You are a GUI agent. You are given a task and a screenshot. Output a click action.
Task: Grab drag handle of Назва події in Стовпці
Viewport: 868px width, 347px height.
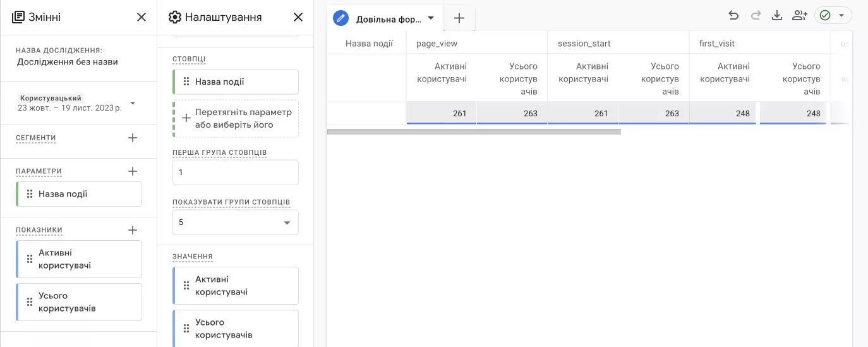point(186,82)
